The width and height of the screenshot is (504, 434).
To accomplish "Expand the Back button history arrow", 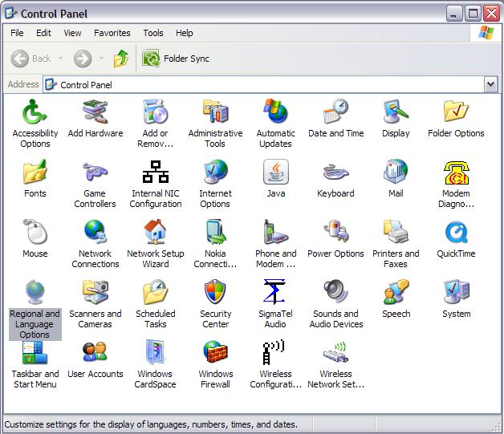I will tap(60, 59).
